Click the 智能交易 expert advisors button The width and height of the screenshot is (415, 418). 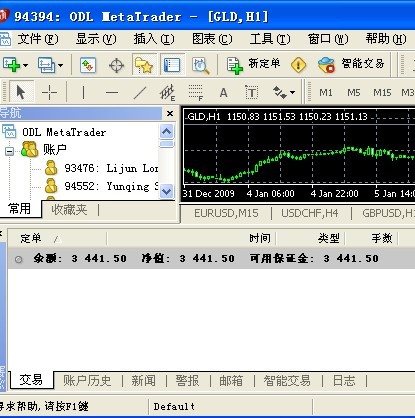click(351, 64)
